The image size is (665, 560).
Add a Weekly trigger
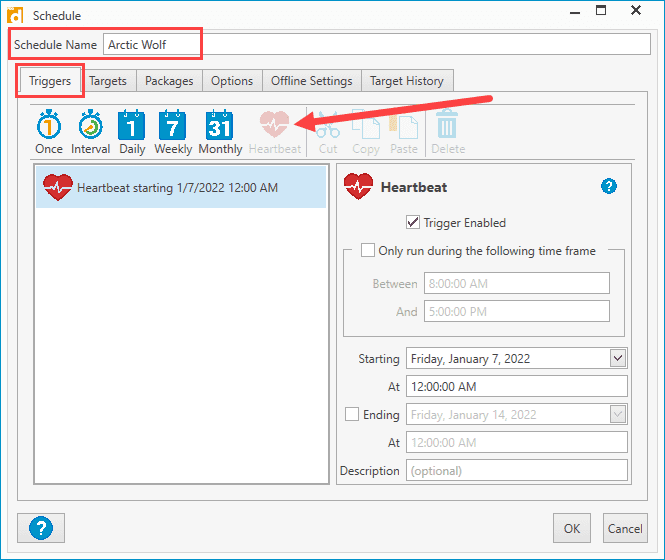click(x=173, y=132)
